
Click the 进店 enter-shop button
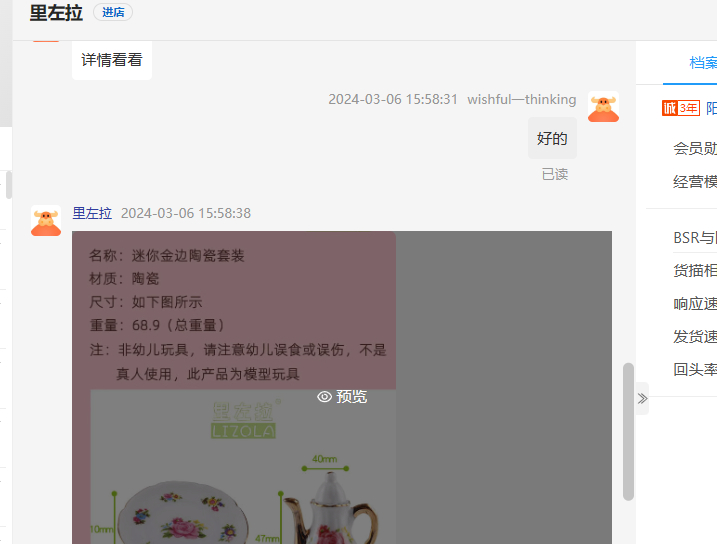tap(113, 12)
